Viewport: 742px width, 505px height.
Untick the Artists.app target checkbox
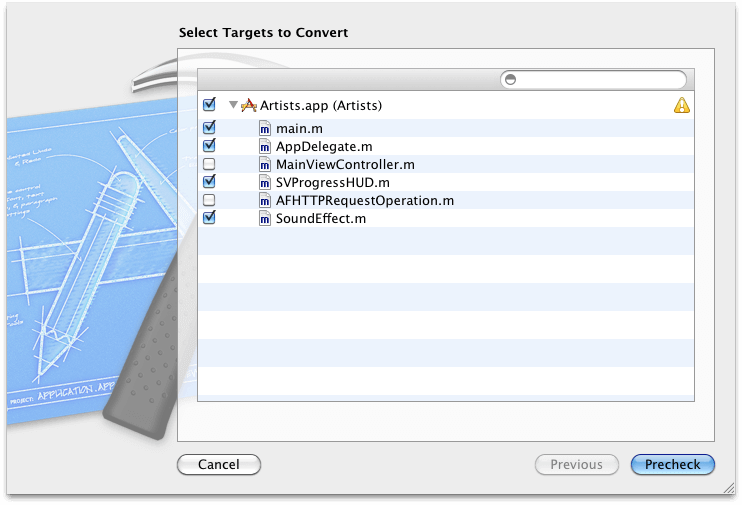[209, 104]
